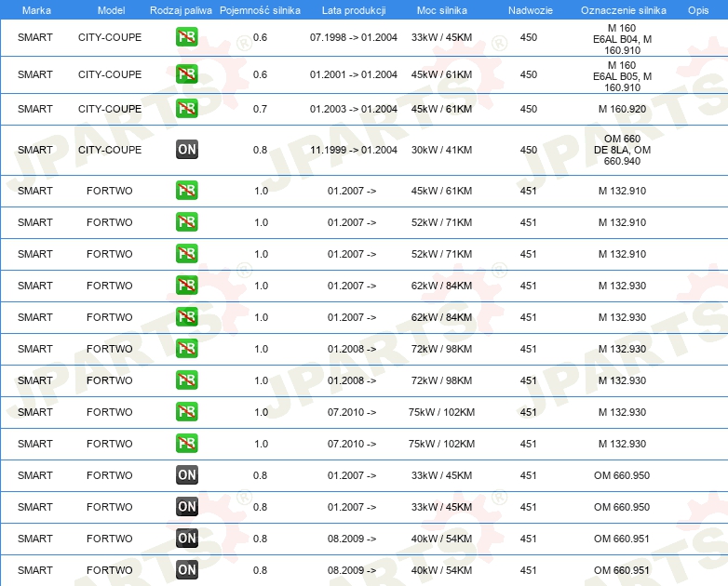The image size is (728, 586).
Task: Click the 'M 160 E6AL B05, M 160.910' engine cell
Action: [622, 76]
